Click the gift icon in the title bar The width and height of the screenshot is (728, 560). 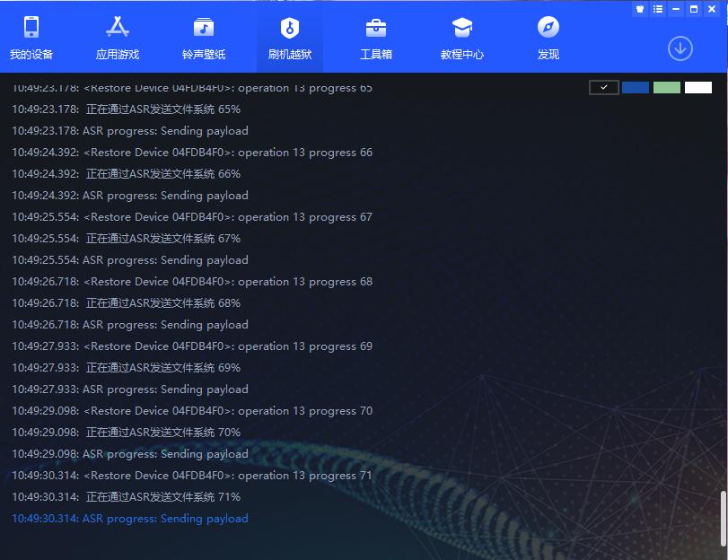[639, 9]
